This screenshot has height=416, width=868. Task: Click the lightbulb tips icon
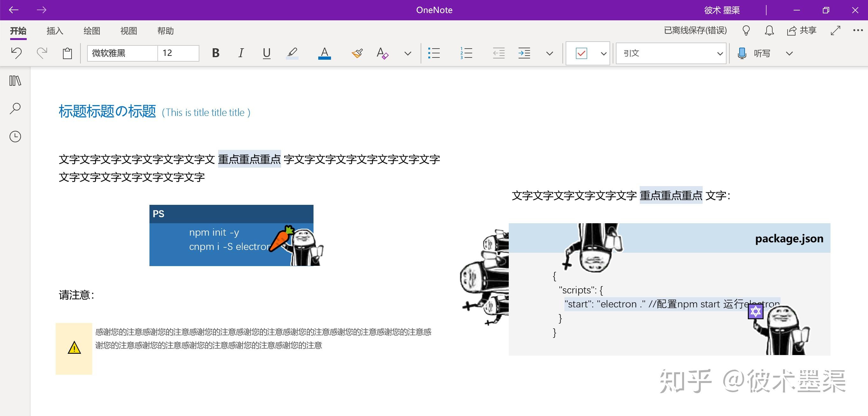[x=746, y=30]
